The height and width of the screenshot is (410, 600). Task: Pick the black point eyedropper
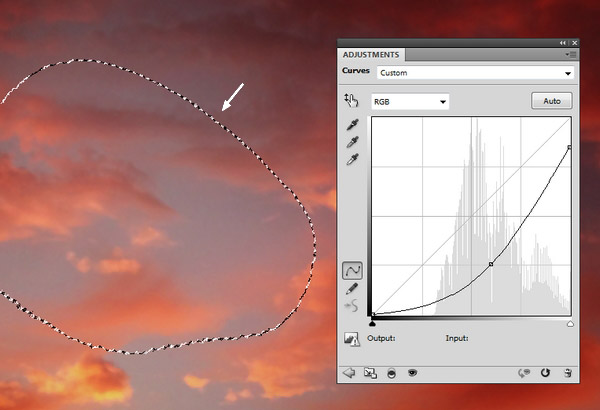(x=351, y=124)
